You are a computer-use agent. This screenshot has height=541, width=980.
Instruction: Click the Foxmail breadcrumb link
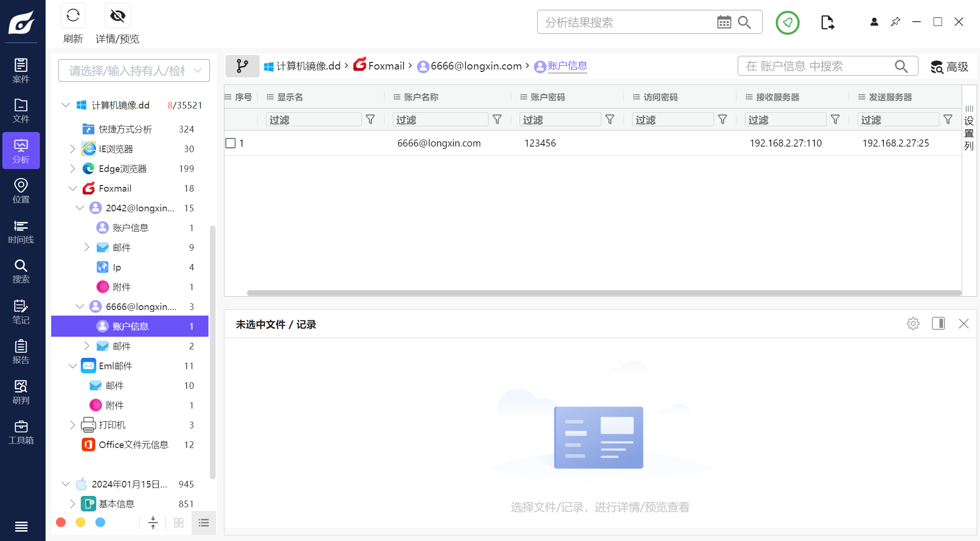[386, 66]
